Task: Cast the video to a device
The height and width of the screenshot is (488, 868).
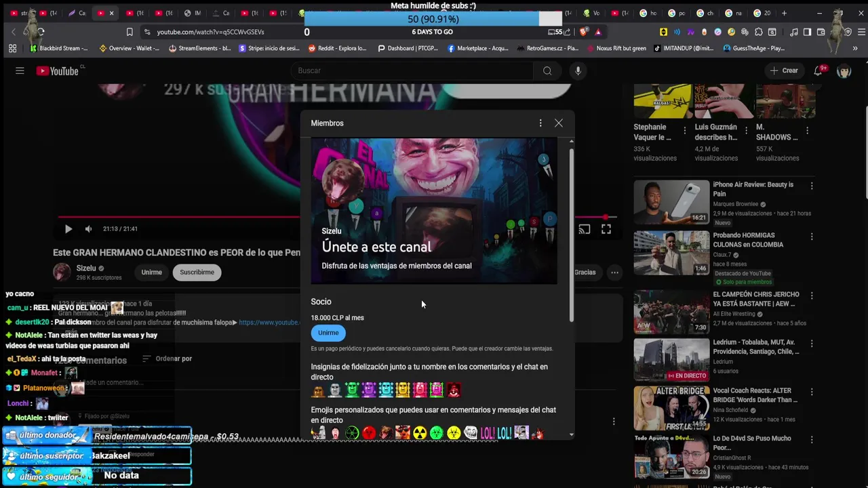Action: 585,229
